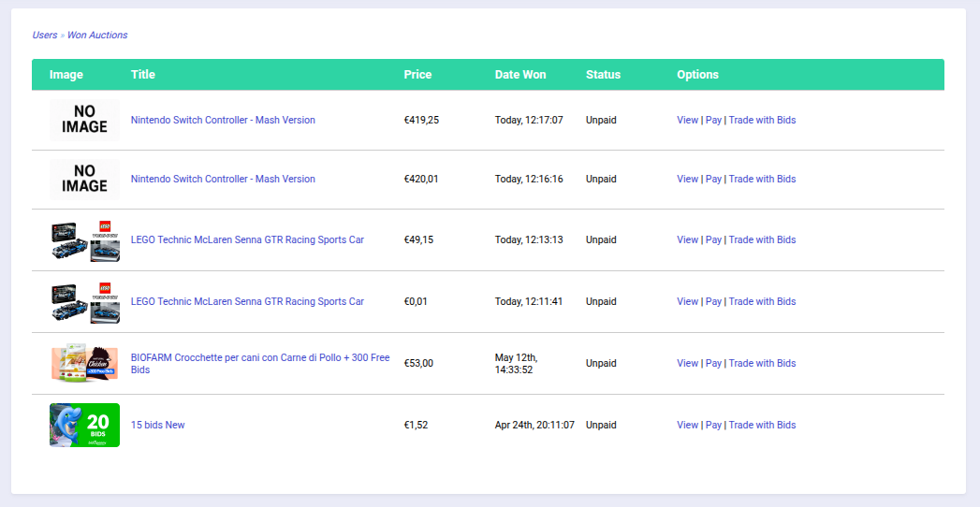The image size is (980, 507).
Task: View the €0,01 LEGO Technic auction
Action: pos(687,301)
